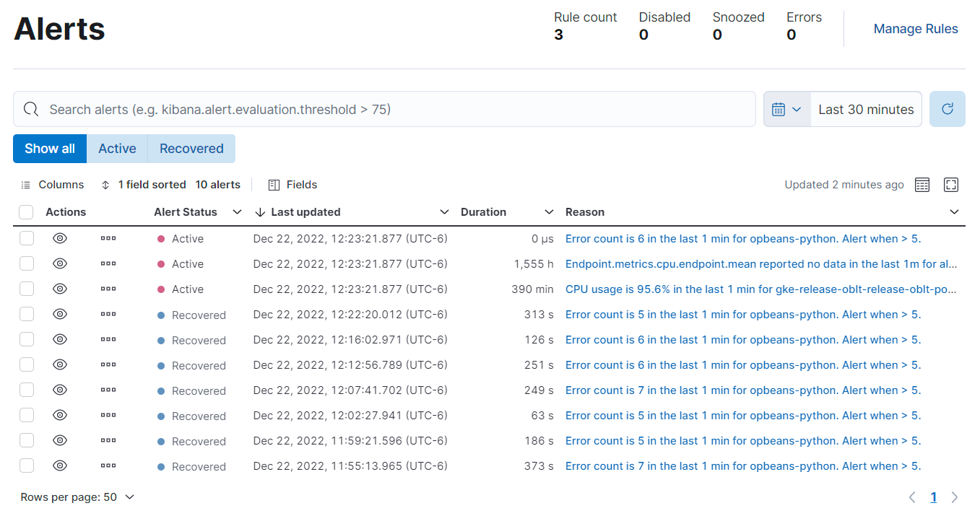Expand the Rows per page dropdown

pyautogui.click(x=78, y=497)
